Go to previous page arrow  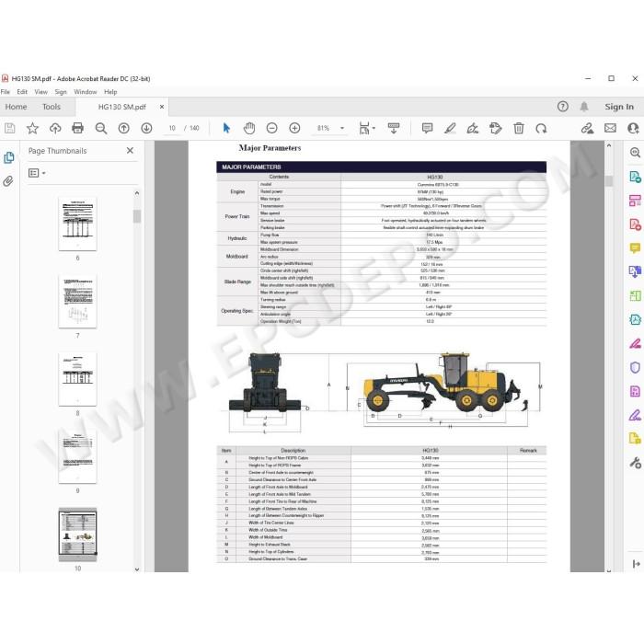click(123, 129)
